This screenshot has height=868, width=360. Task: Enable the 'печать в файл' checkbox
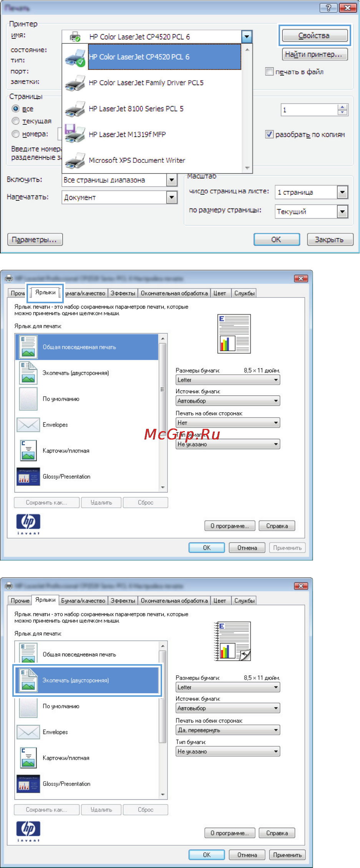pos(269,72)
